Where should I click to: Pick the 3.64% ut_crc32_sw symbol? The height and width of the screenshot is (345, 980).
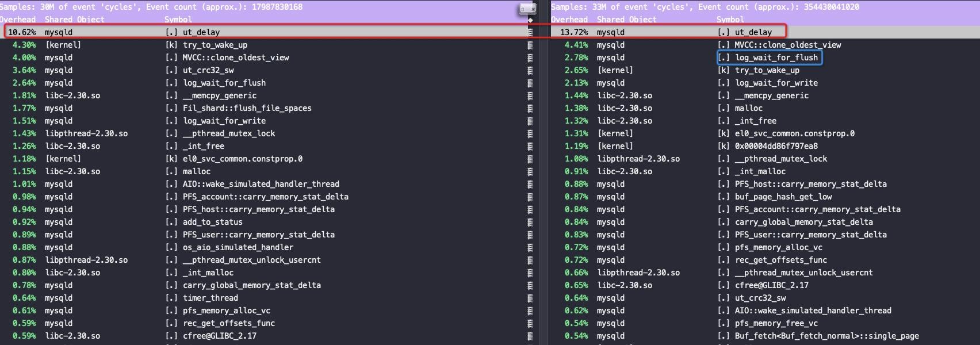click(208, 70)
